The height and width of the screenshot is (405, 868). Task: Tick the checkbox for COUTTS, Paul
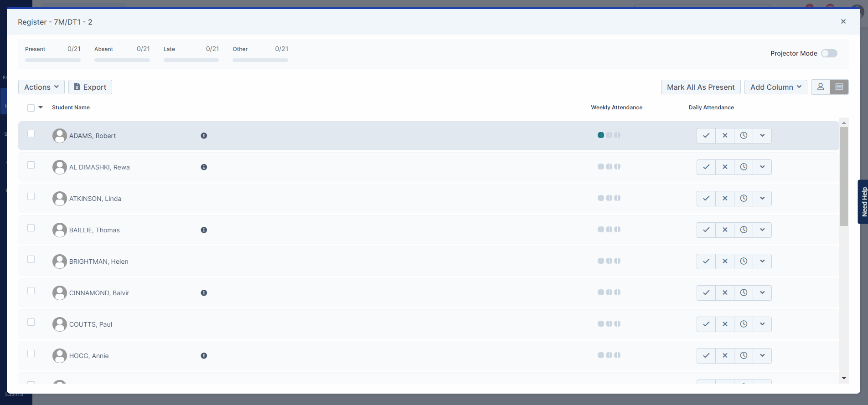click(x=31, y=322)
